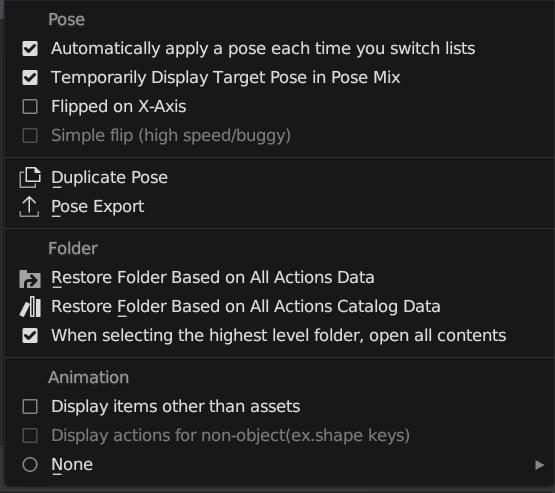Toggle Display actions for non-object checkbox
Image resolution: width=555 pixels, height=493 pixels.
pos(30,436)
